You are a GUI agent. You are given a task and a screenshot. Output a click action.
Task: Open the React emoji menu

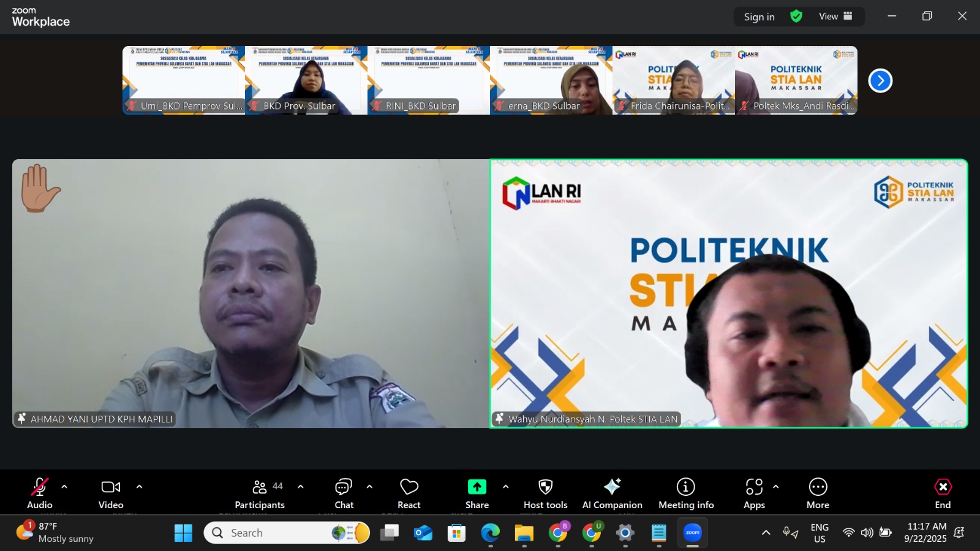point(409,493)
